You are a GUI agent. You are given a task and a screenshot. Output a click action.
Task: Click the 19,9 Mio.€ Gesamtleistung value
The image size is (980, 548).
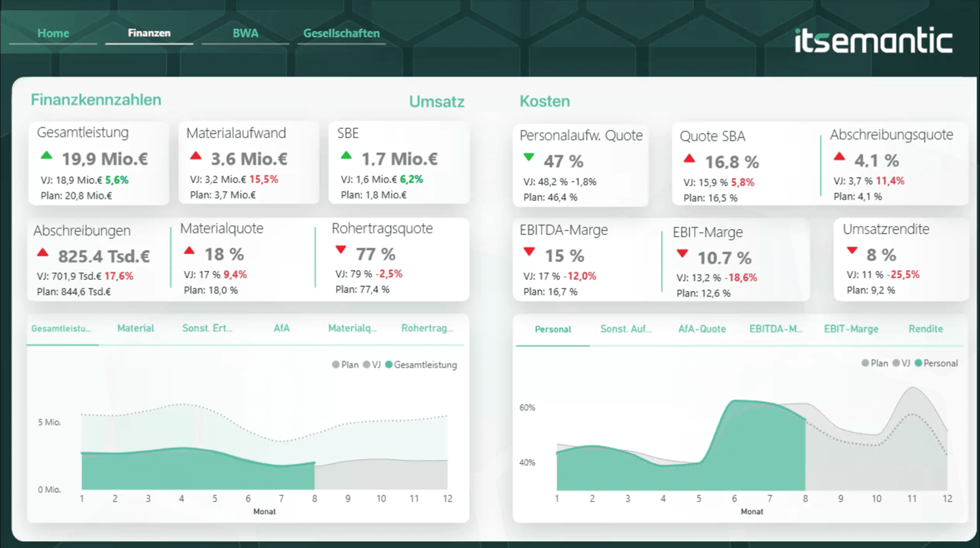105,159
